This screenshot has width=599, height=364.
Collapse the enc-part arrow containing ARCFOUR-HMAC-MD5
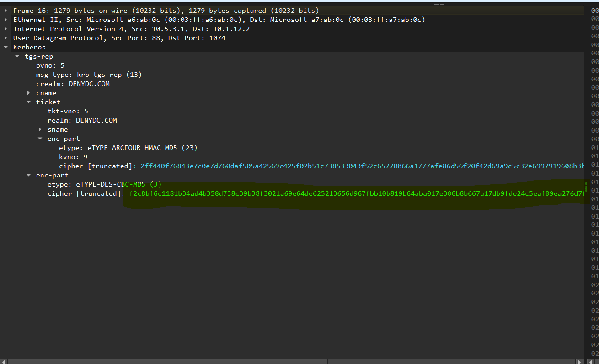point(40,139)
